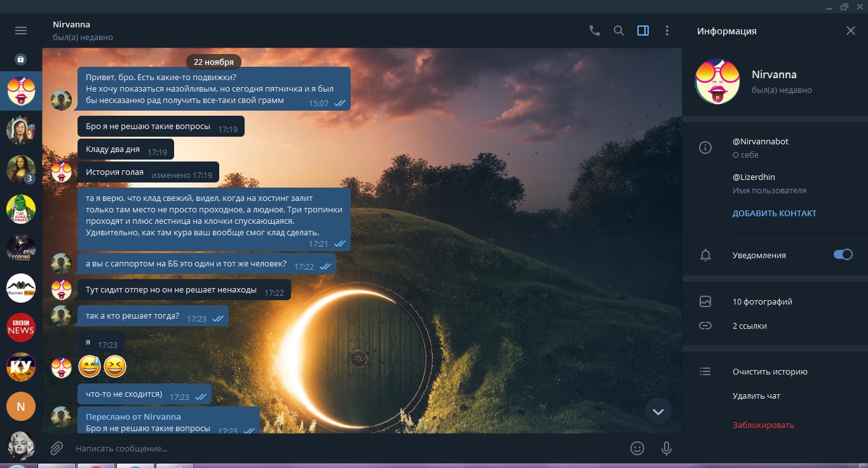Open the orange N avatar chat
This screenshot has height=468, width=868.
coord(21,407)
